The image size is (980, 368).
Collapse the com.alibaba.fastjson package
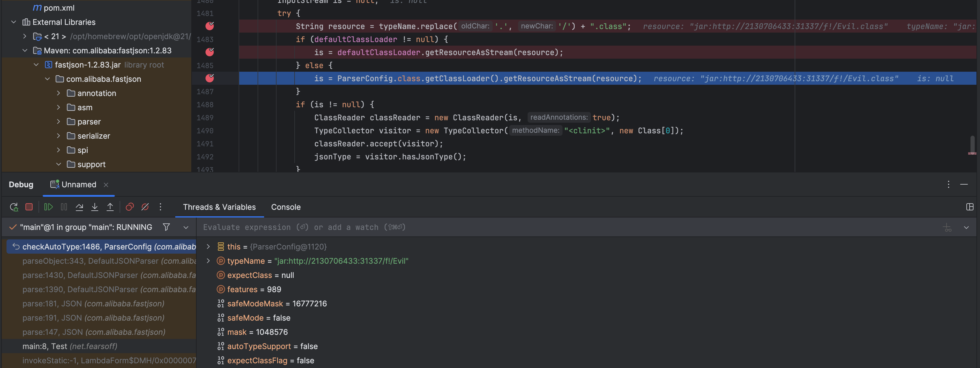point(47,79)
